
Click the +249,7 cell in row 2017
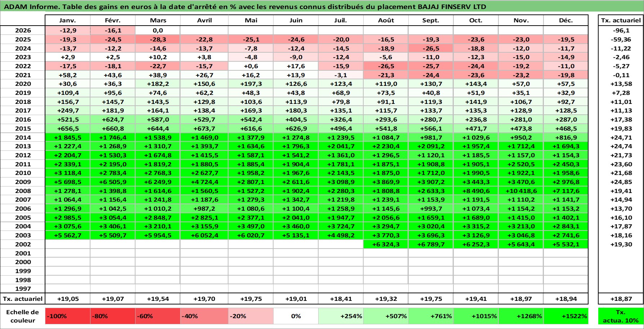(68, 110)
